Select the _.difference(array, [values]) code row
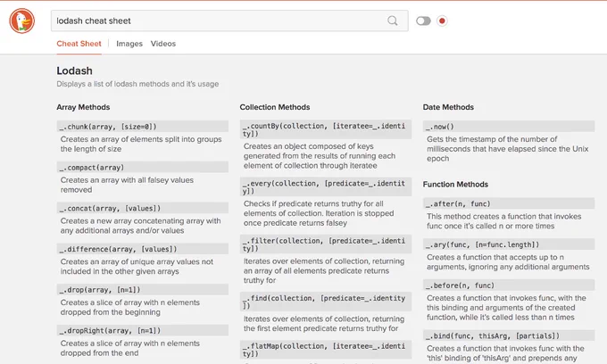The image size is (607, 364). click(143, 249)
